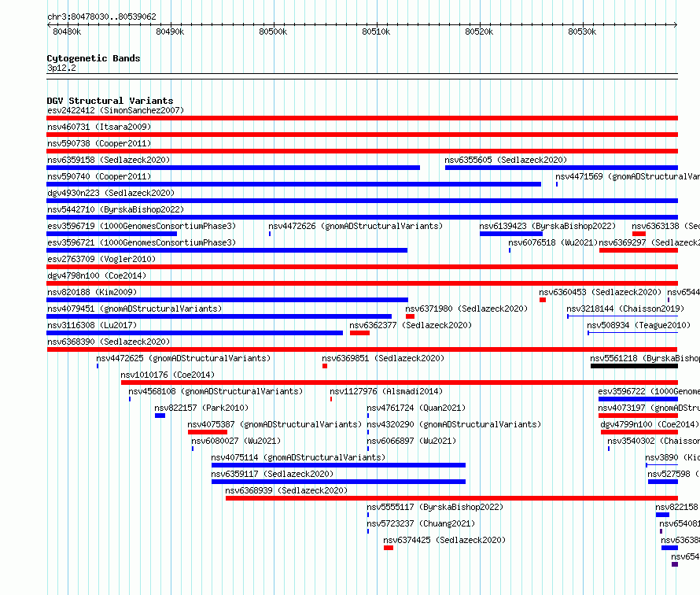
Task: Open nsv4320290 (gnomADStructuralVariants) label
Action: [x=454, y=424]
